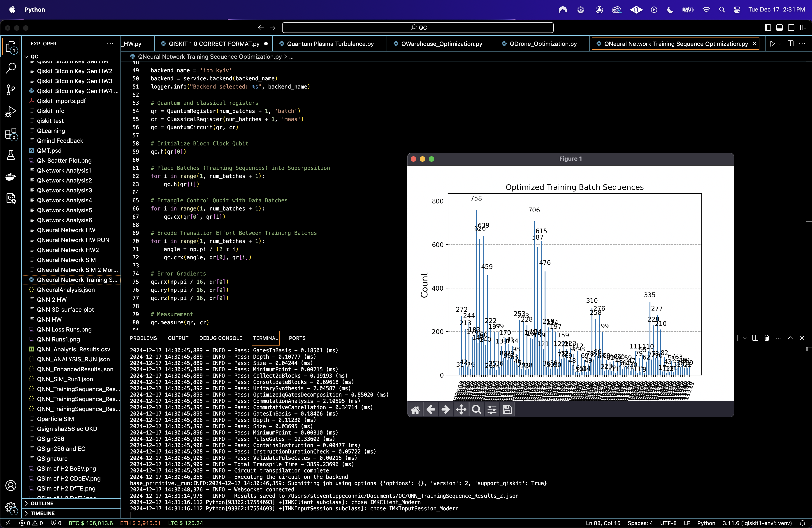Open Python app menu in menu bar

[35, 9]
